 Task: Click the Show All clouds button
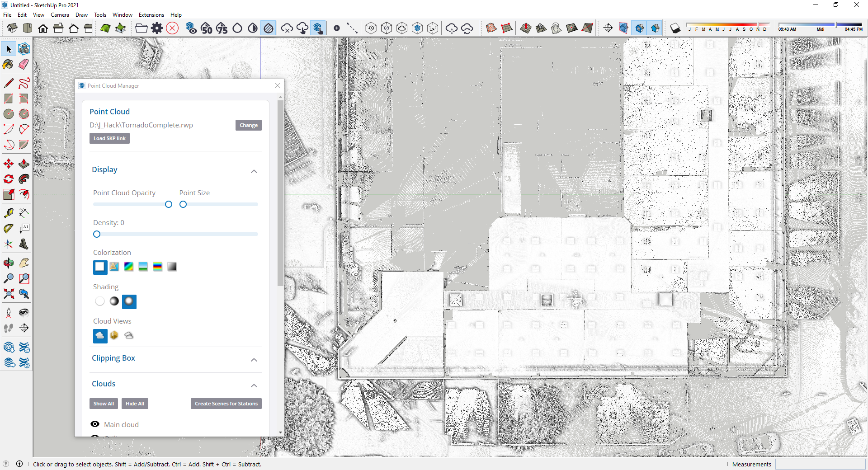tap(104, 404)
